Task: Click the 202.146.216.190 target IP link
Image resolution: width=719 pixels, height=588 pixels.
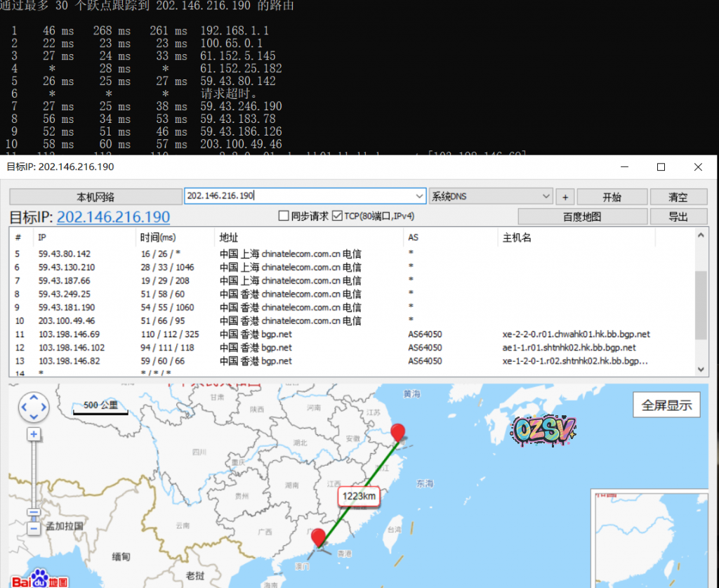Action: pos(113,217)
